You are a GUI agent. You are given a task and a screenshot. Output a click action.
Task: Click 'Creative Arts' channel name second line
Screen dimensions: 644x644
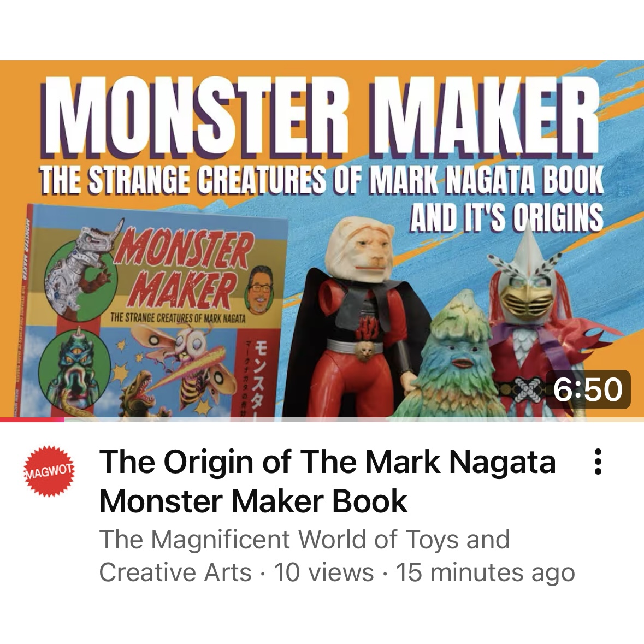click(x=175, y=572)
